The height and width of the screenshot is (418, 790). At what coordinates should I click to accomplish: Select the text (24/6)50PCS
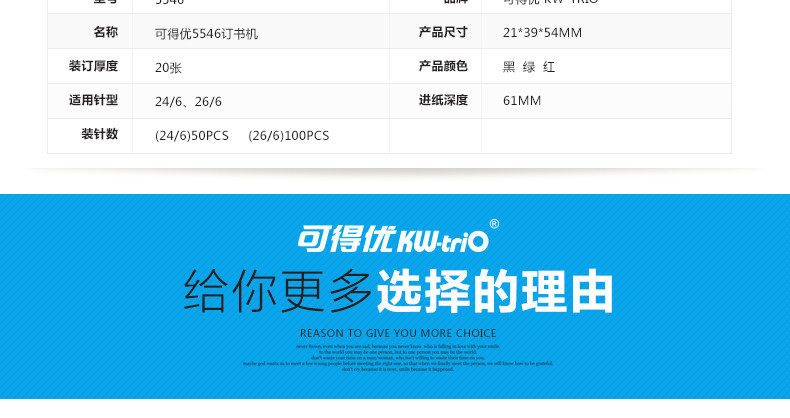[192, 136]
